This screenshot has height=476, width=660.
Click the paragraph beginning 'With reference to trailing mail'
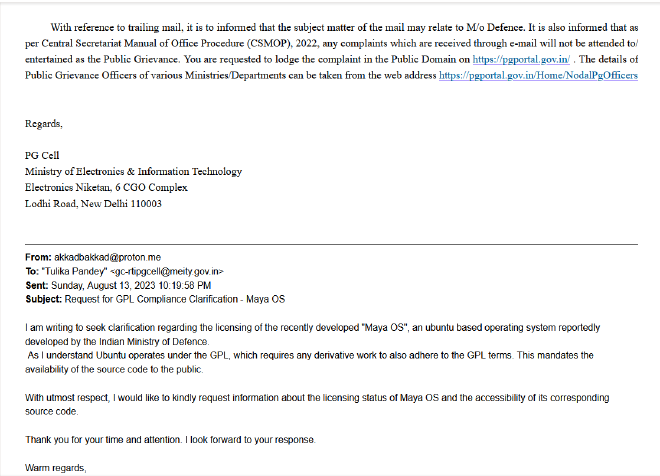331,51
